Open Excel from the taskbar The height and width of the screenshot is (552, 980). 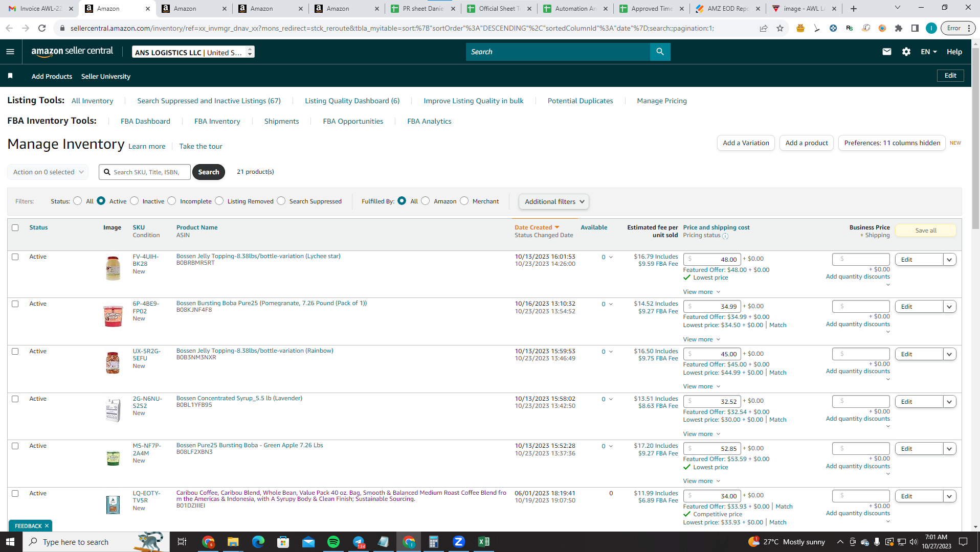[x=483, y=542]
